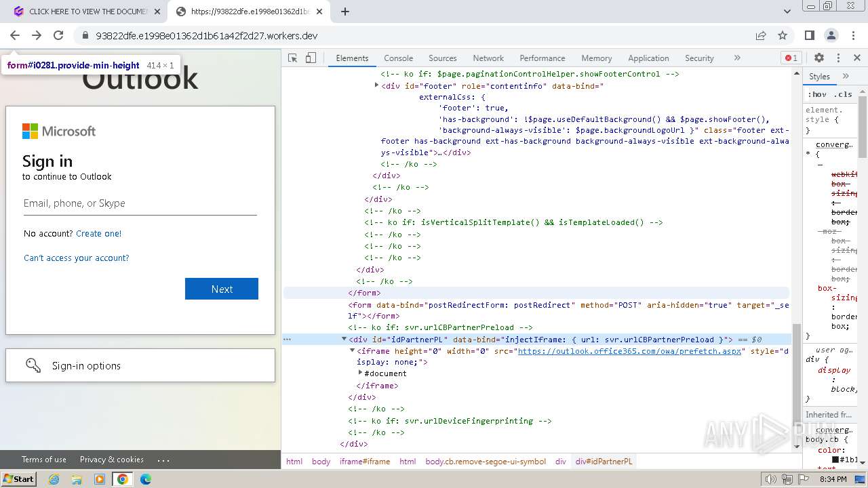Image resolution: width=868 pixels, height=488 pixels.
Task: Click the Next button
Action: pyautogui.click(x=222, y=289)
